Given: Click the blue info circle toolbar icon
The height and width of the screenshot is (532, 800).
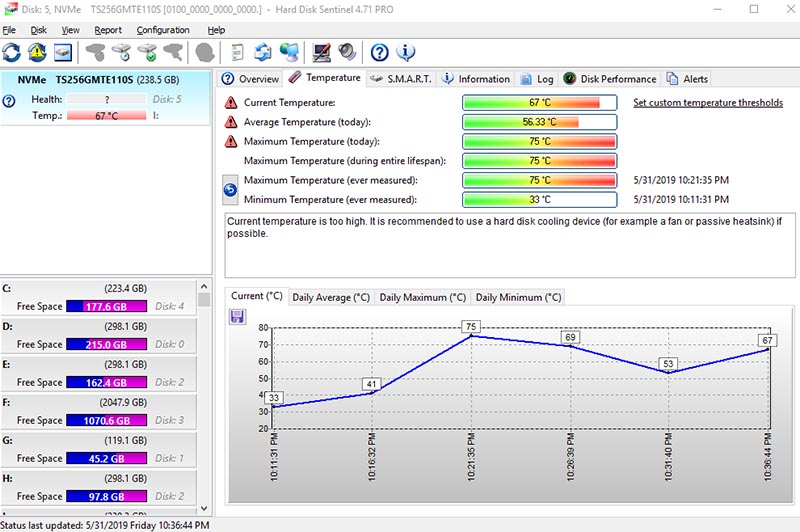Looking at the screenshot, I should coord(406,52).
